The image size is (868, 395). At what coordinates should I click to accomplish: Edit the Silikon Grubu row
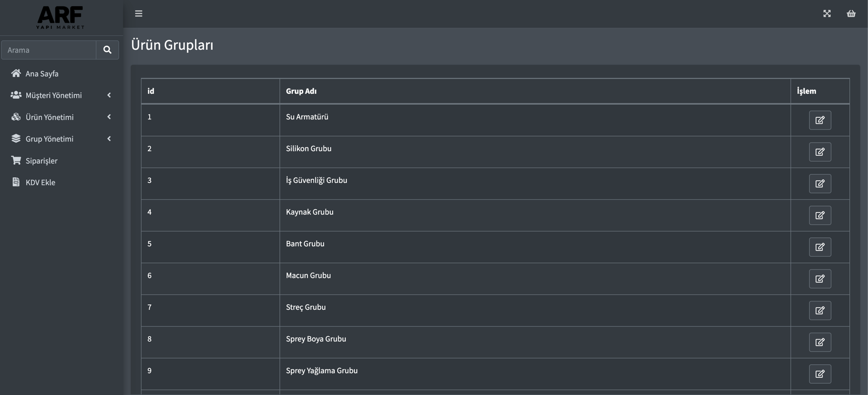point(820,152)
